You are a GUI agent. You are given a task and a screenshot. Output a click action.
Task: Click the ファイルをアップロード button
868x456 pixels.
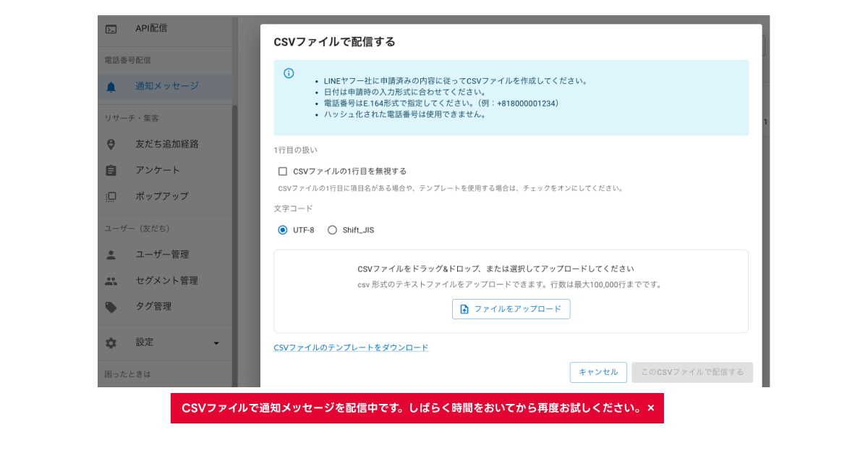point(511,309)
